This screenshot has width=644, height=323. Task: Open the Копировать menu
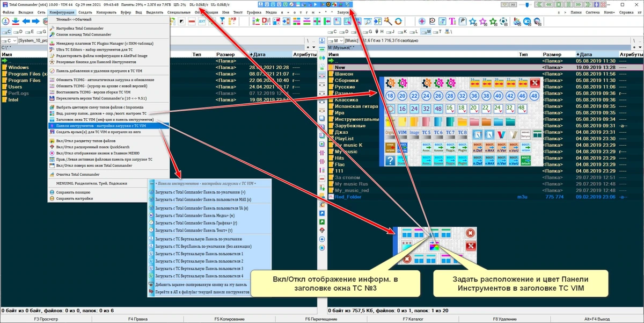pyautogui.click(x=107, y=12)
